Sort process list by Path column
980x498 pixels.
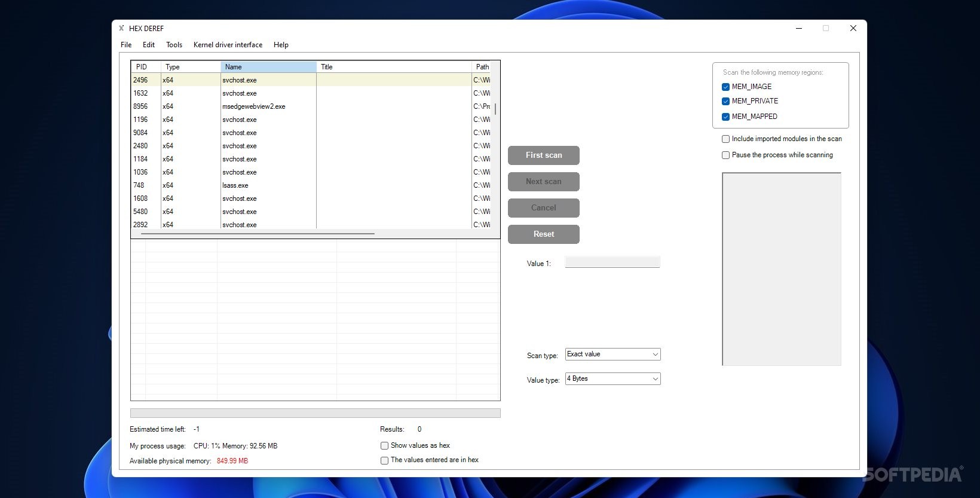pyautogui.click(x=482, y=67)
